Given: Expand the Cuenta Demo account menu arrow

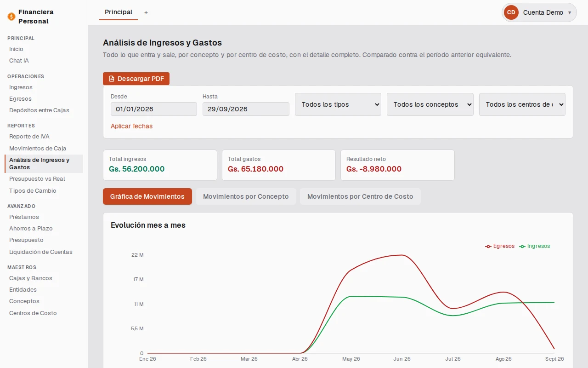Looking at the screenshot, I should (570, 13).
